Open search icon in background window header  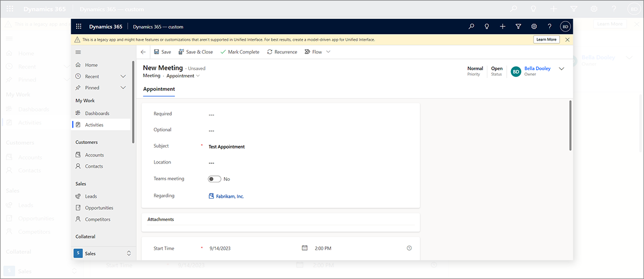[x=514, y=9]
